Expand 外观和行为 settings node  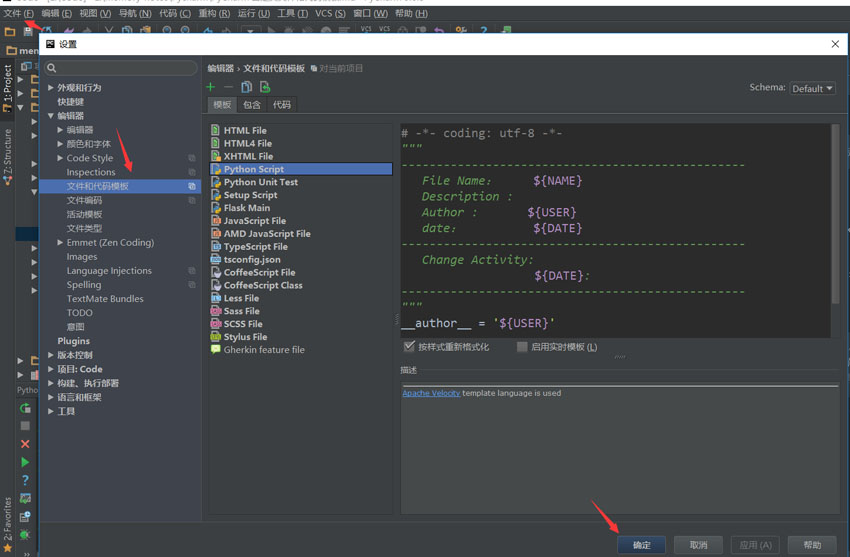(x=50, y=87)
